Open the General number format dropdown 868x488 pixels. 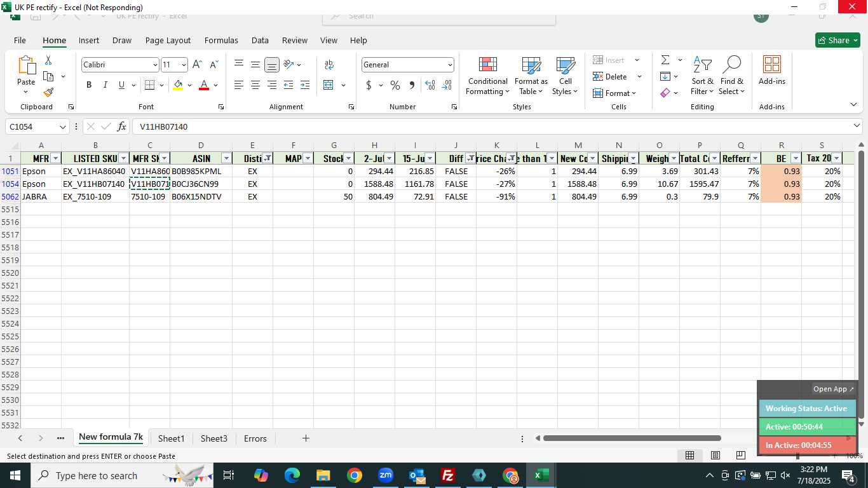(450, 65)
